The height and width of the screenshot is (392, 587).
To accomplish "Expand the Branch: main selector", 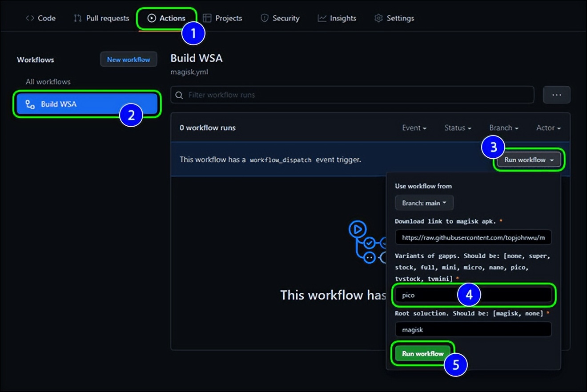I will coord(424,203).
